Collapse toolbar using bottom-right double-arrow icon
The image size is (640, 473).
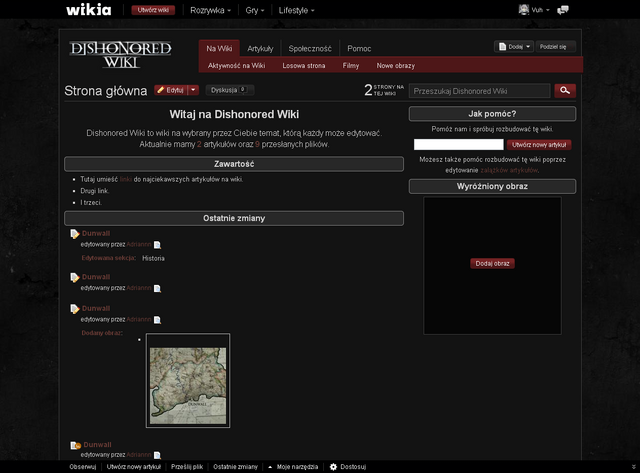pyautogui.click(x=633, y=467)
